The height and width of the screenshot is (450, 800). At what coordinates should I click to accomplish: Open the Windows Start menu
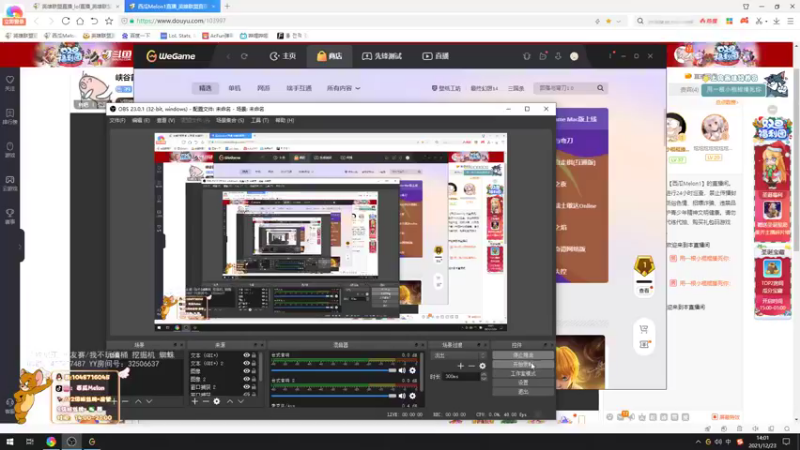tap(9, 442)
